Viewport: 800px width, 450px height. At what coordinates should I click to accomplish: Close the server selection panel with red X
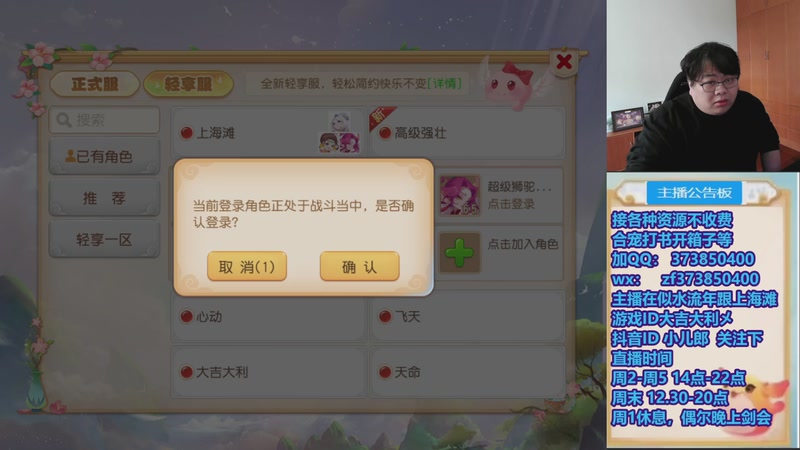(x=564, y=62)
